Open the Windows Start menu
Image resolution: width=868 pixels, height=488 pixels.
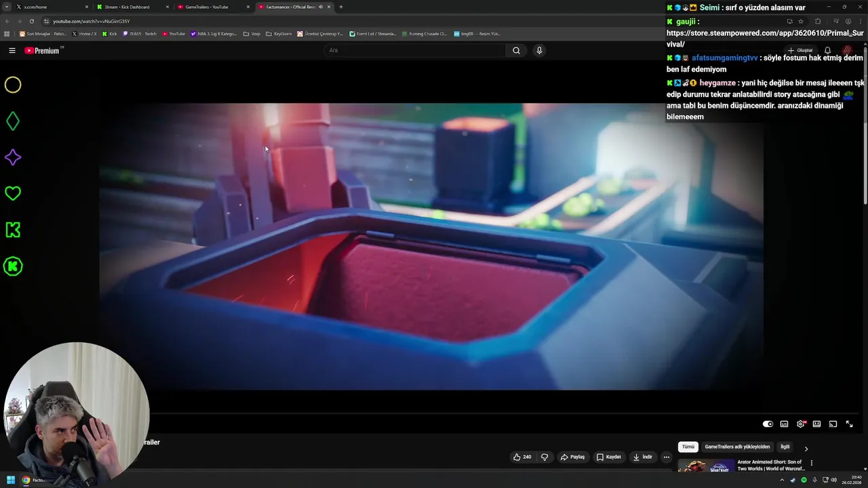tap(11, 480)
